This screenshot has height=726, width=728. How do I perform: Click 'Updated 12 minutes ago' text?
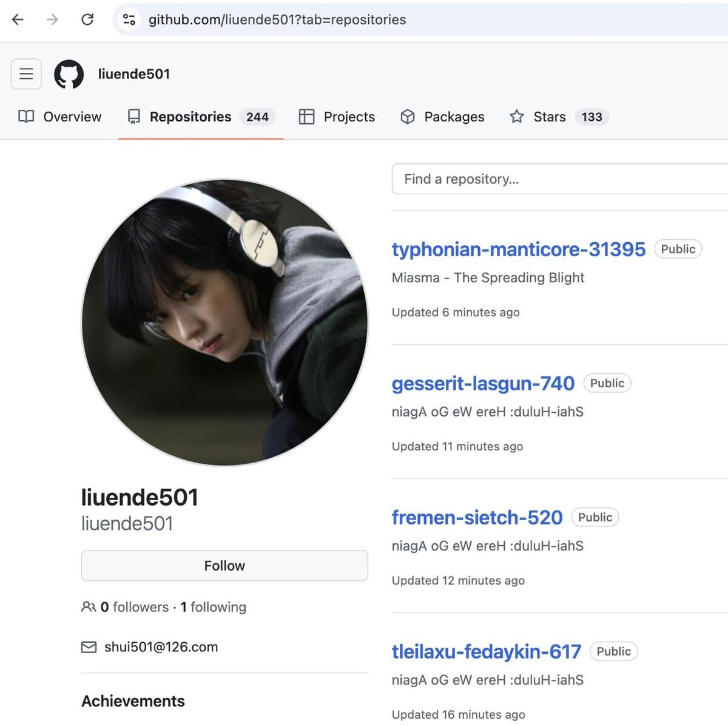458,580
